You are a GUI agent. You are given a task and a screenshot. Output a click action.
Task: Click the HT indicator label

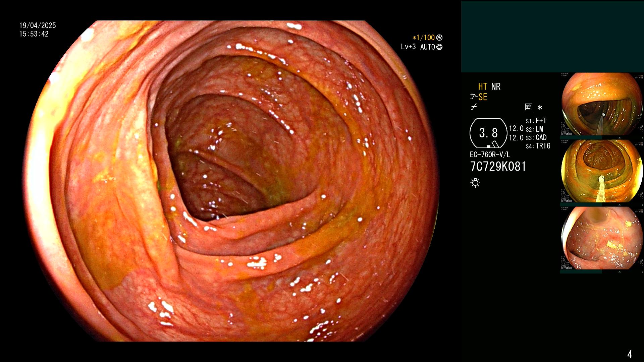tap(483, 86)
